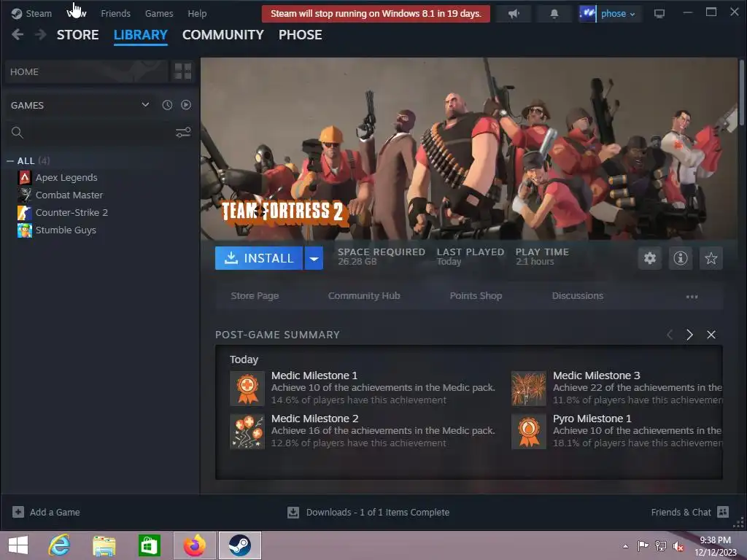The image size is (747, 560).
Task: Switch to the COMMUNITY tab
Action: (223, 35)
